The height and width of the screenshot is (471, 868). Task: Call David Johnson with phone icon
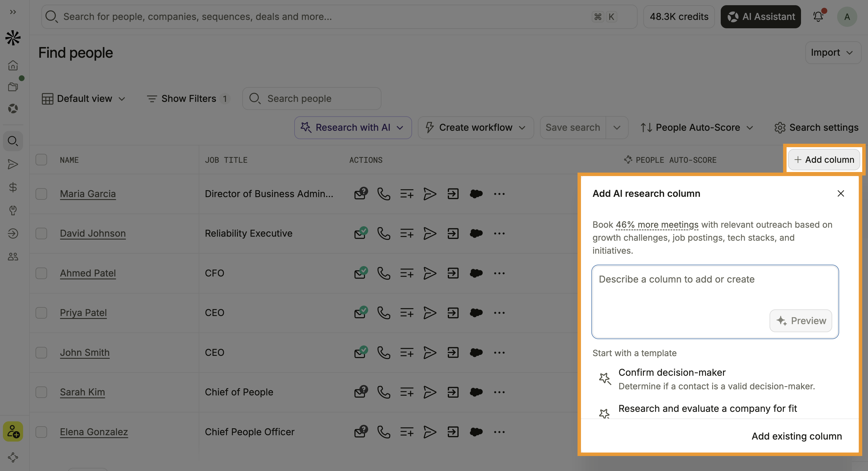point(383,233)
